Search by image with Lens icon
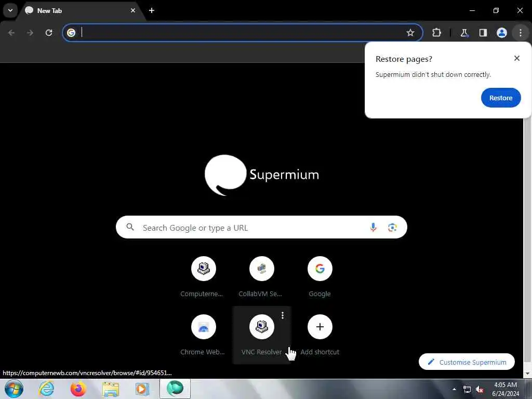The width and height of the screenshot is (532, 399). (x=392, y=228)
